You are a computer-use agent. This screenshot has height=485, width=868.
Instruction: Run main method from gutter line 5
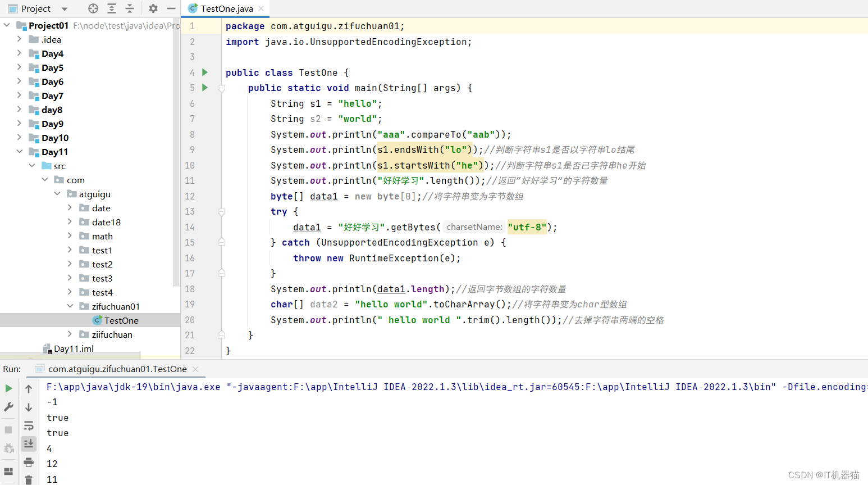click(205, 88)
